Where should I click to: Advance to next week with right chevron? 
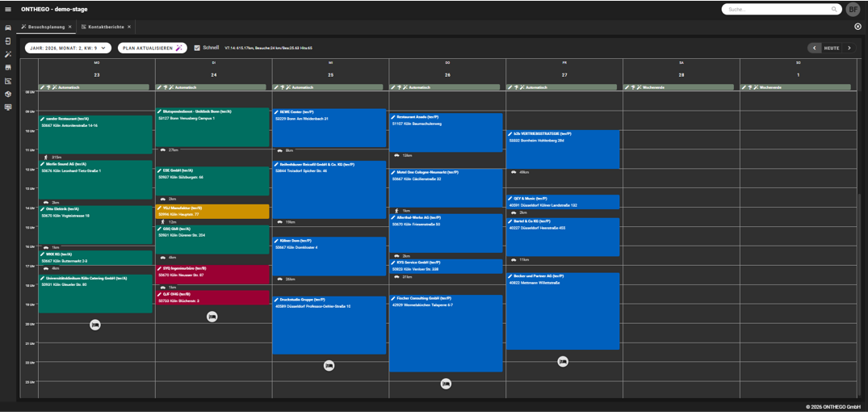coord(849,48)
